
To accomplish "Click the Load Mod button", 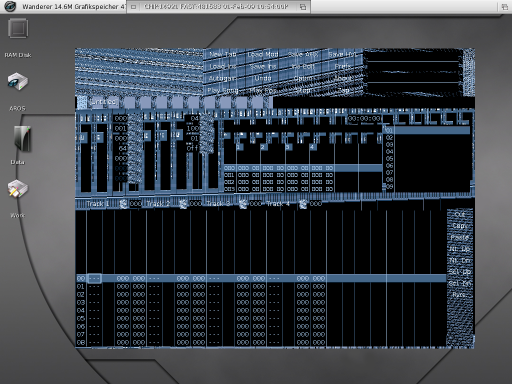I will coord(263,54).
